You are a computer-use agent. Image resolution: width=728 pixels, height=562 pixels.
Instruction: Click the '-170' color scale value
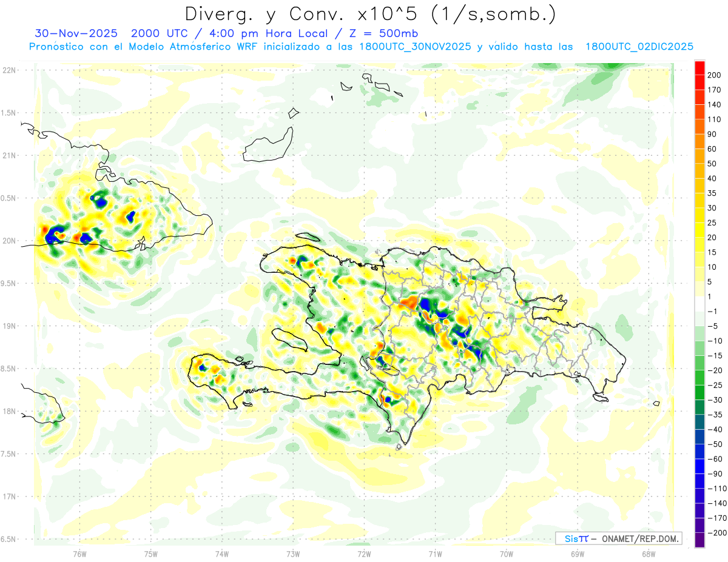(716, 518)
